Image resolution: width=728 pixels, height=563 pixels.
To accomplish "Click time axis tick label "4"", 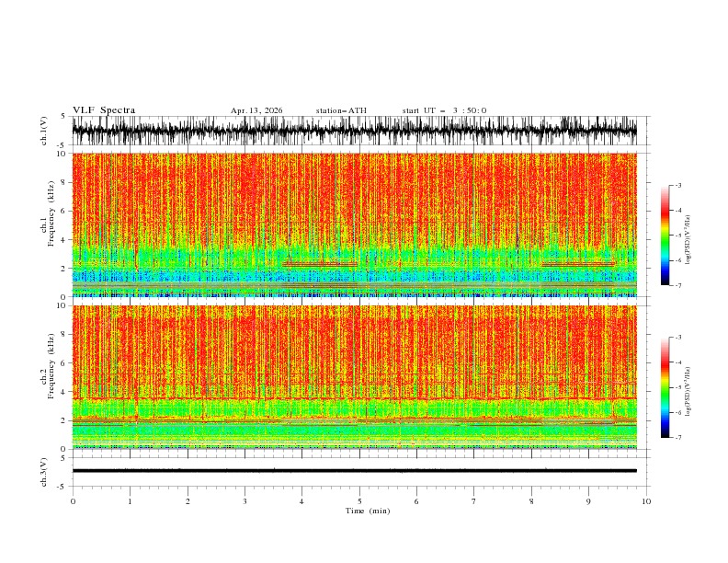I will [301, 501].
